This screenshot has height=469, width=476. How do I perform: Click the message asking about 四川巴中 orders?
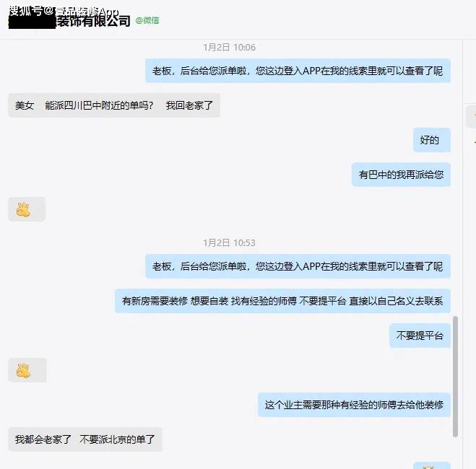114,105
